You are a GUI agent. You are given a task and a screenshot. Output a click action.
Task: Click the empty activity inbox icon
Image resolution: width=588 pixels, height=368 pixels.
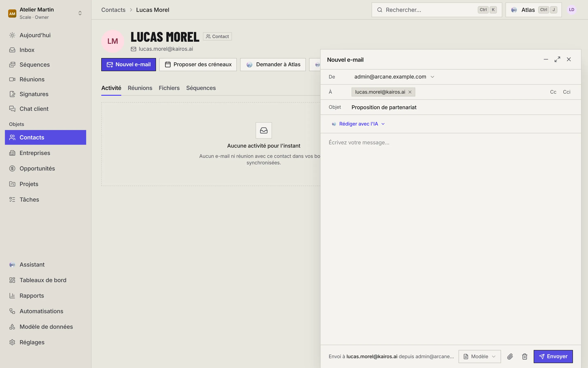pos(264,130)
